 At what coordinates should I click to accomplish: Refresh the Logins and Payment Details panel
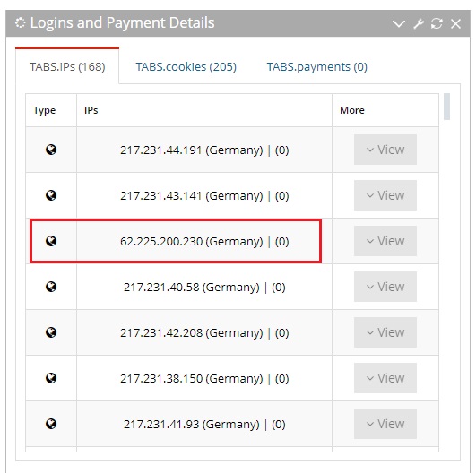(x=437, y=23)
